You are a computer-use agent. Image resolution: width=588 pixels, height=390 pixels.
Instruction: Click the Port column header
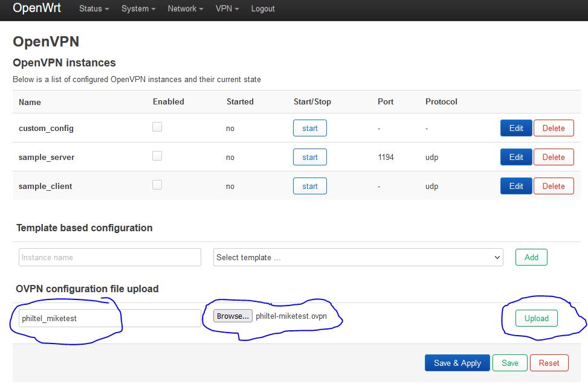click(386, 101)
